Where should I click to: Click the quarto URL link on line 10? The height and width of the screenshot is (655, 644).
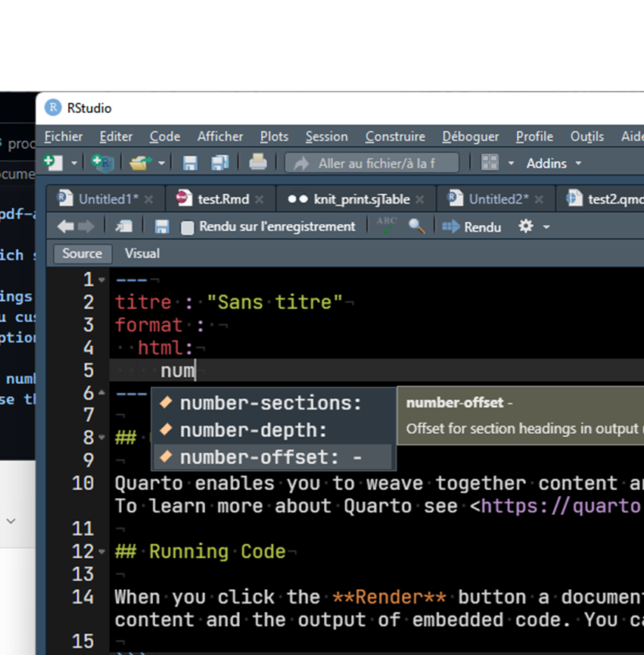click(562, 507)
